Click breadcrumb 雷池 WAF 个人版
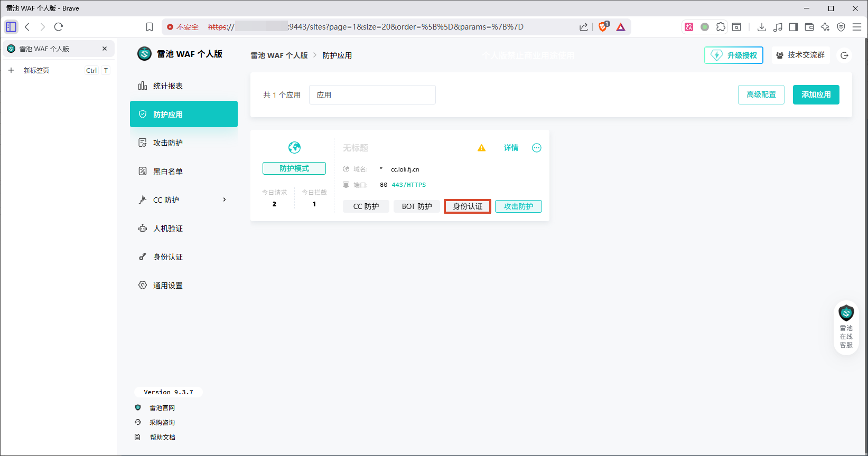This screenshot has width=868, height=456. 279,55
